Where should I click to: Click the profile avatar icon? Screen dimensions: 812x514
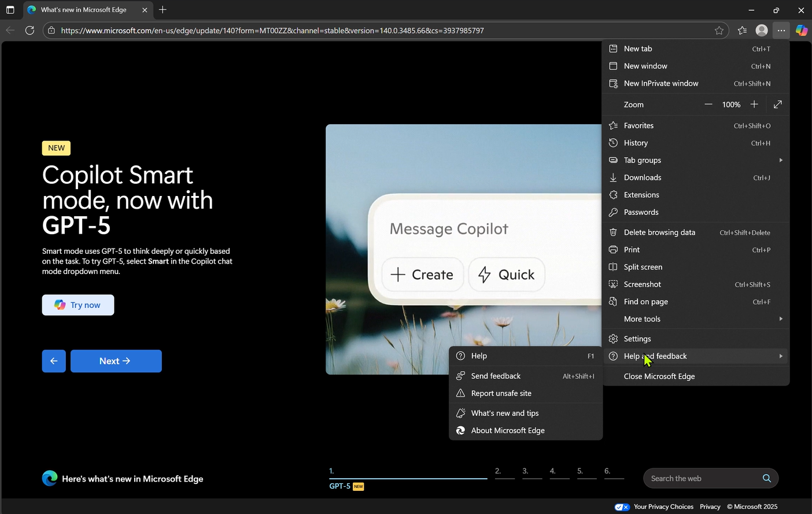762,30
